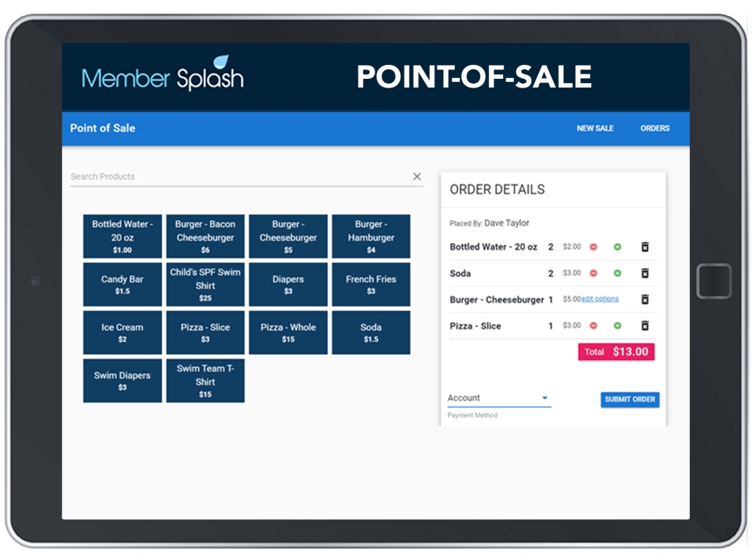752x560 pixels.
Task: Select the Ice Cream product tile
Action: coord(122,332)
